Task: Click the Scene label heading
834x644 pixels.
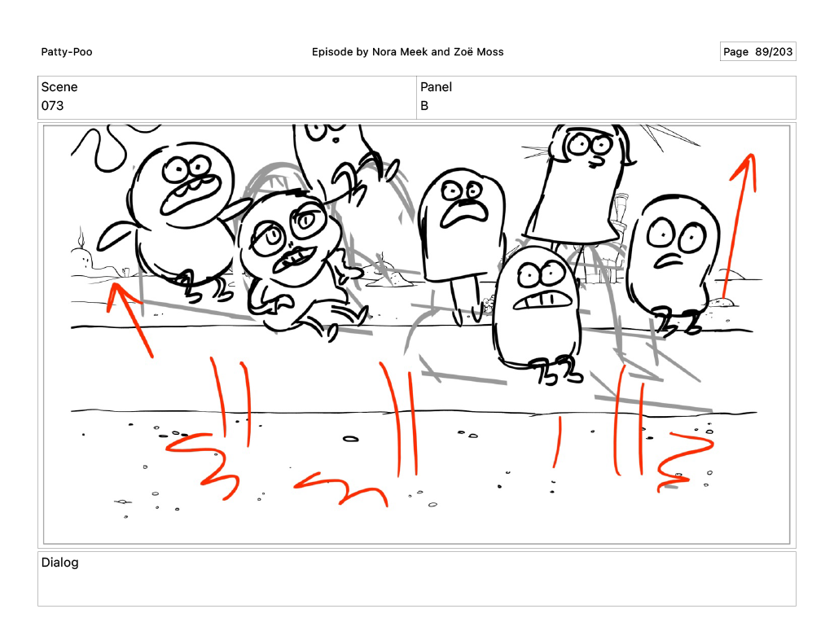Action: (59, 87)
